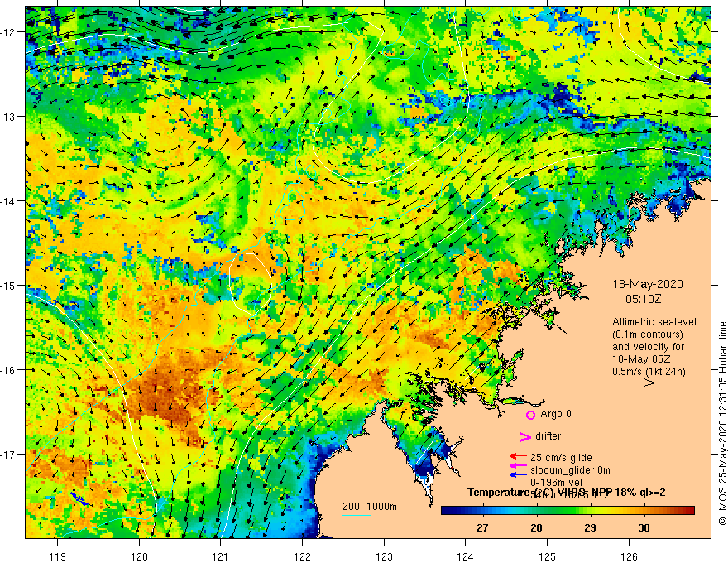
Task: Click the colorbar tick label 27
Action: pos(482,527)
